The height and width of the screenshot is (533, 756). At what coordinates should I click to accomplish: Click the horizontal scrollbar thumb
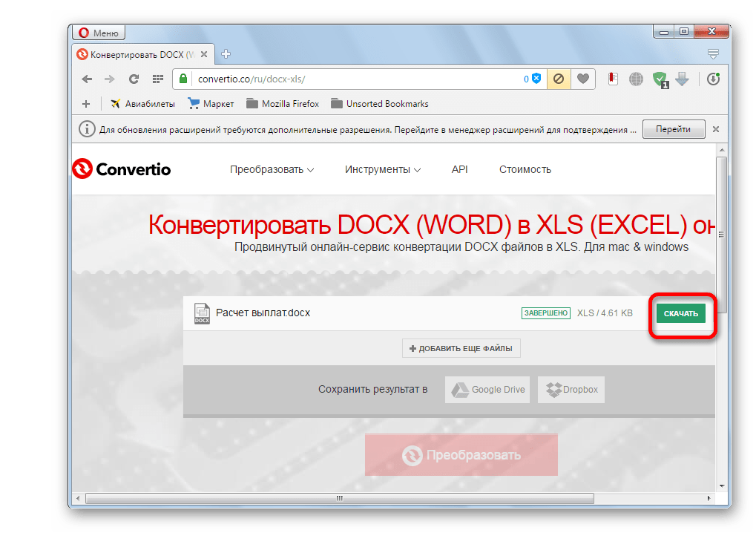pyautogui.click(x=340, y=498)
